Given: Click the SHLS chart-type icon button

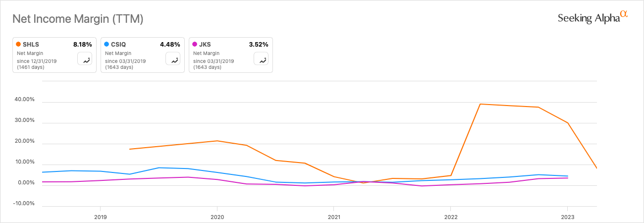Looking at the screenshot, I should click(x=85, y=59).
